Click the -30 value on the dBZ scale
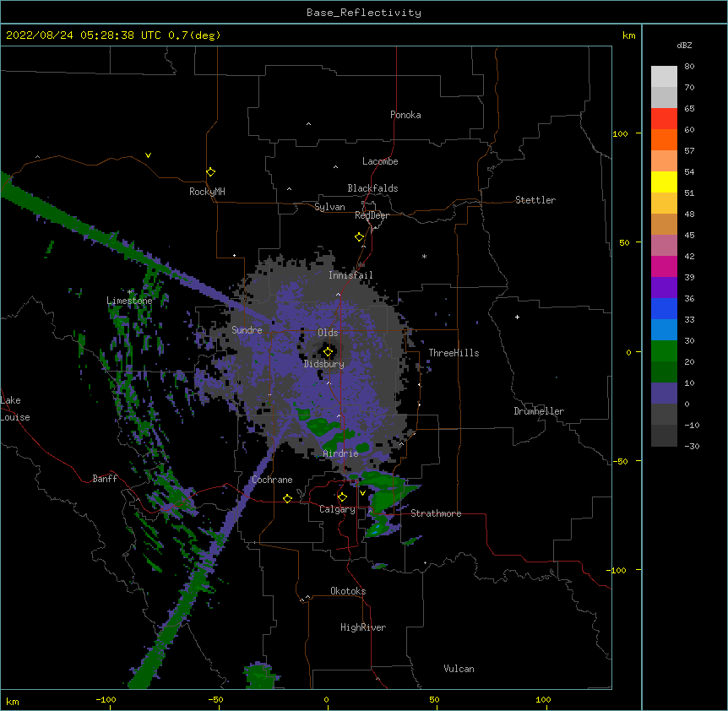This screenshot has width=728, height=711. (x=692, y=446)
